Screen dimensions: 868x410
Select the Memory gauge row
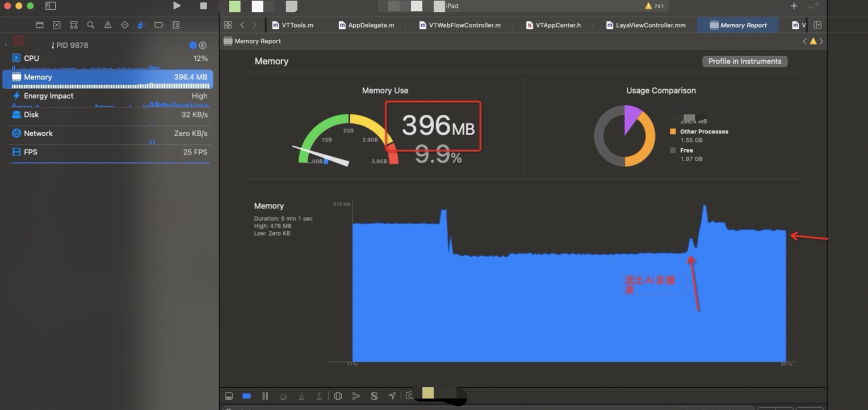click(108, 78)
